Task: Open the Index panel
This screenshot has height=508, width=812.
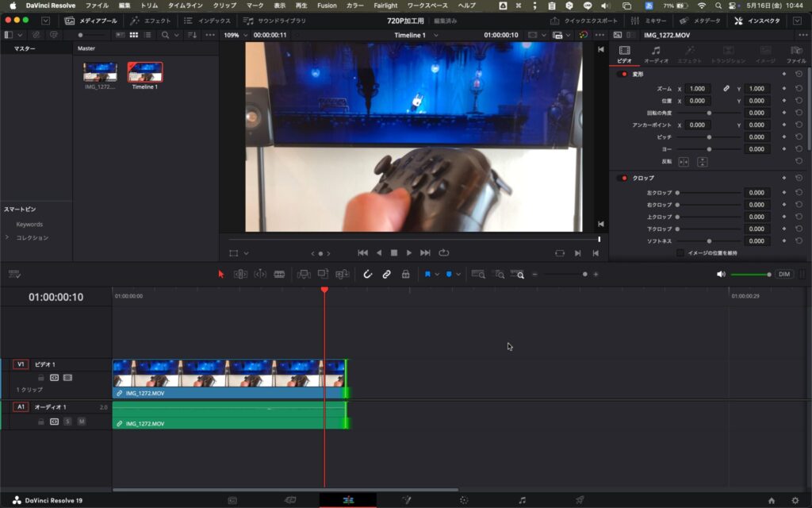Action: (x=207, y=21)
